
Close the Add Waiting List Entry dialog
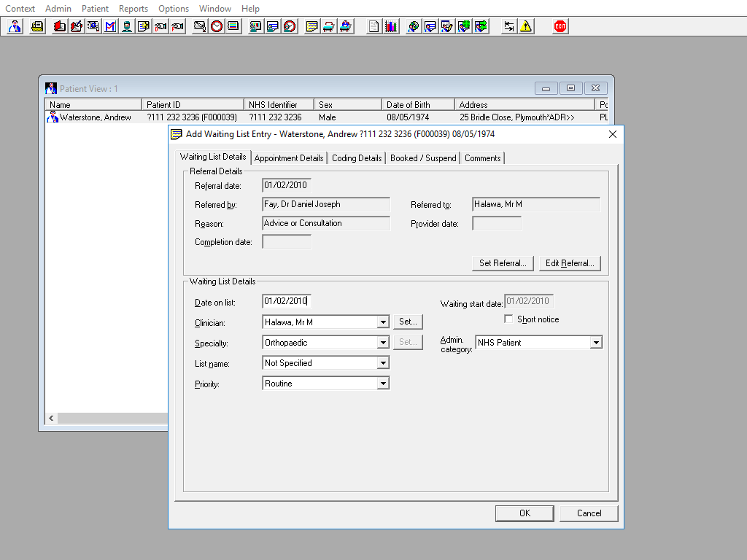(x=613, y=134)
